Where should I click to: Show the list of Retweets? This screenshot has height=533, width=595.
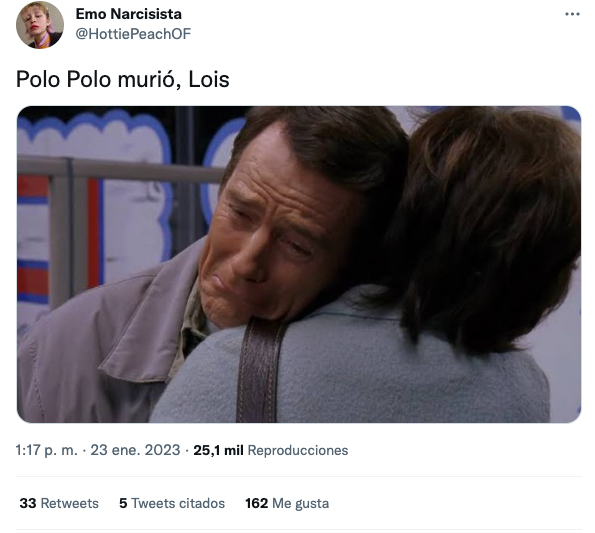(69, 503)
